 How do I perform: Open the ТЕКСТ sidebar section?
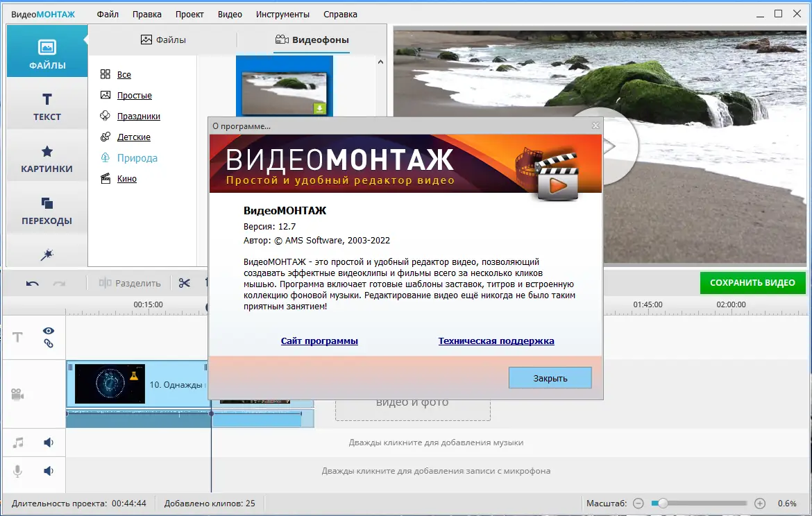tap(46, 107)
